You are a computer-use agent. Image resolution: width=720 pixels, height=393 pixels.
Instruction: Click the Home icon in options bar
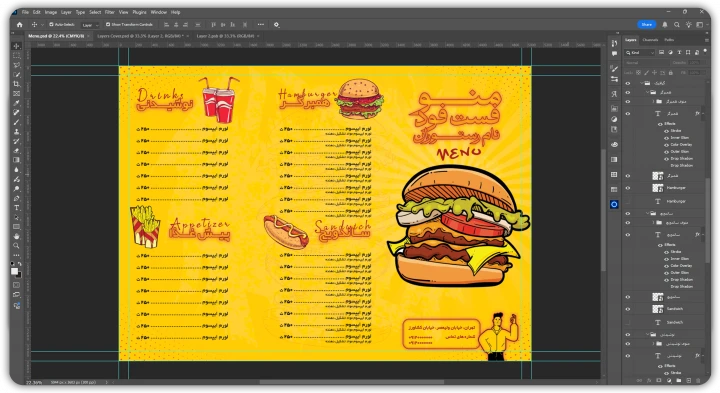point(19,25)
